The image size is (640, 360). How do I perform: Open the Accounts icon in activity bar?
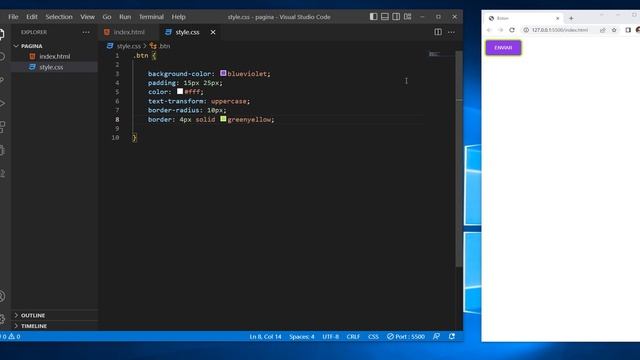pos(2,296)
